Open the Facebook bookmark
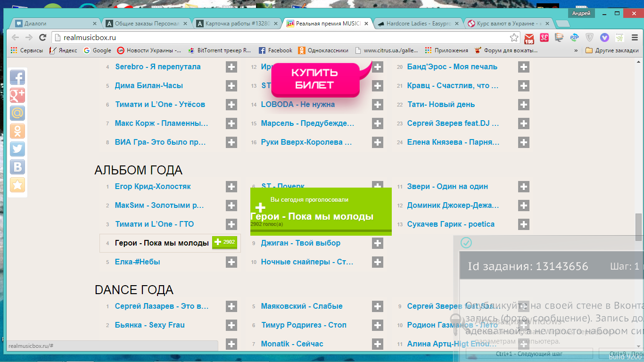The image size is (644, 362). pyautogui.click(x=275, y=50)
